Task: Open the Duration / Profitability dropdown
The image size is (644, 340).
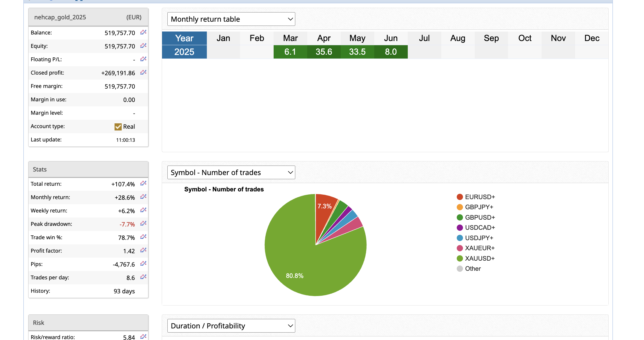Action: [x=231, y=326]
